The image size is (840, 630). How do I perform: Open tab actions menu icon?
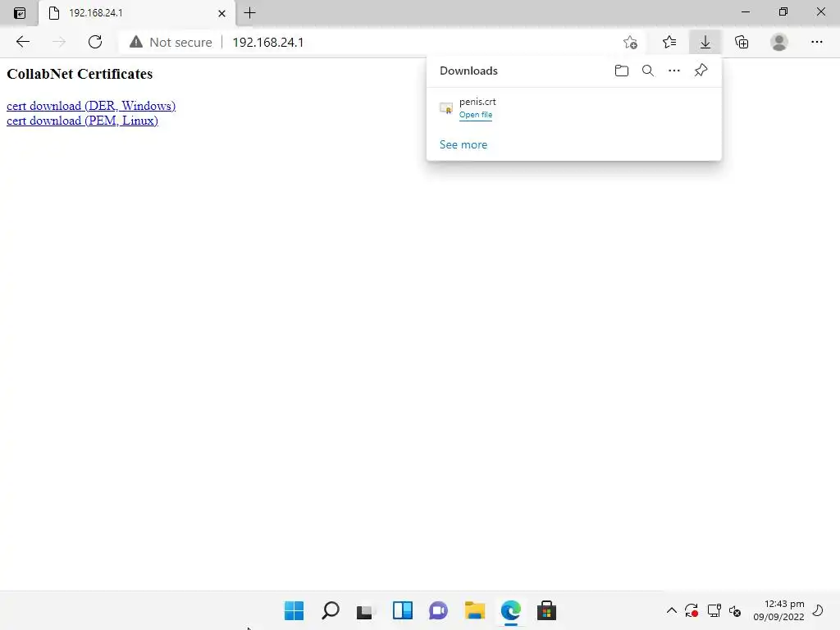pos(20,13)
